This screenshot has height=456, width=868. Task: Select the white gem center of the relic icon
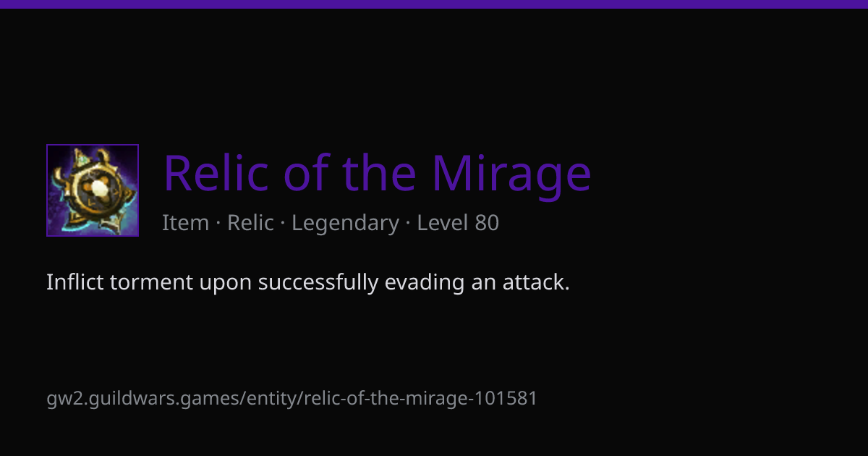[x=97, y=188]
